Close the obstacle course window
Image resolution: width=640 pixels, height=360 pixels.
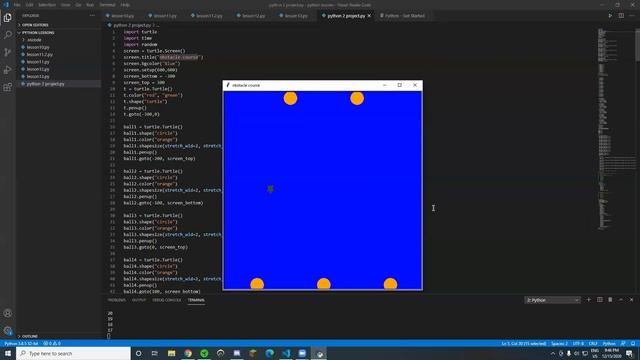click(415, 85)
